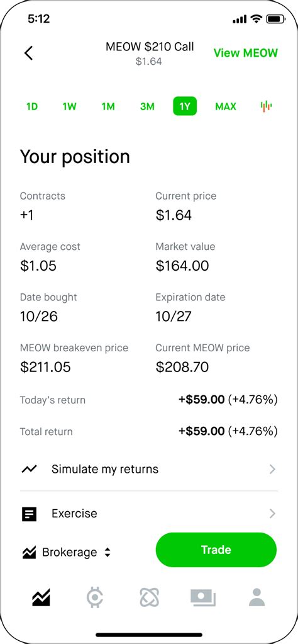This screenshot has height=644, width=298.
Task: Select the highlighted 1Y range
Action: [x=185, y=106]
